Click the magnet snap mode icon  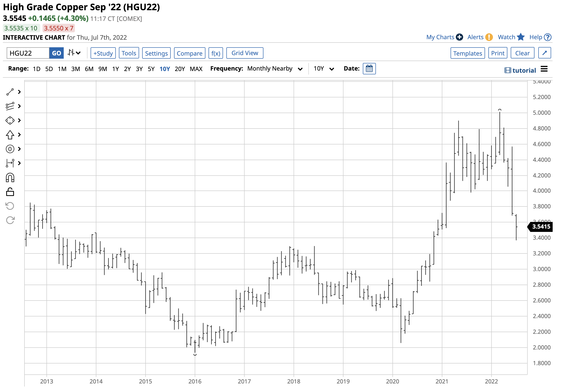pyautogui.click(x=10, y=178)
